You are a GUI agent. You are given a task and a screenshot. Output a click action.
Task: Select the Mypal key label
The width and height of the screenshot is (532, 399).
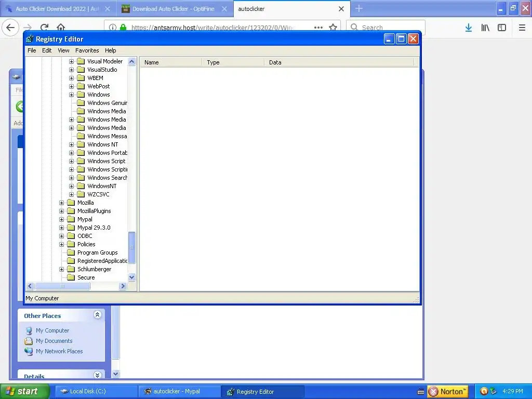point(85,219)
